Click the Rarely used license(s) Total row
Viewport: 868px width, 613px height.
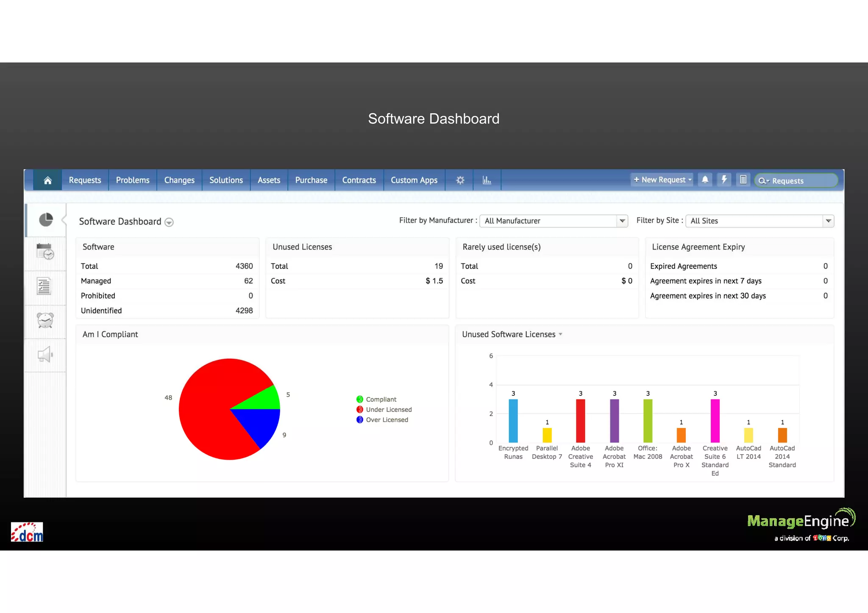[x=547, y=266]
